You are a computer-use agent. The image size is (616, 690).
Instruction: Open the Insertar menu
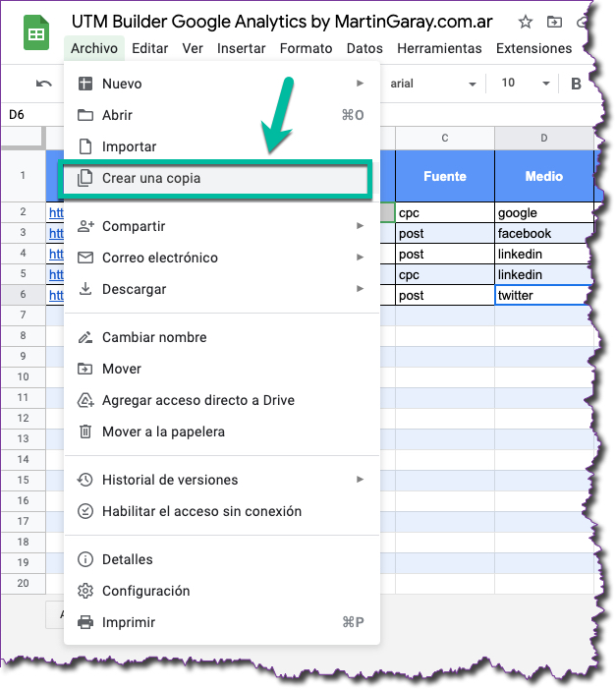pos(241,48)
